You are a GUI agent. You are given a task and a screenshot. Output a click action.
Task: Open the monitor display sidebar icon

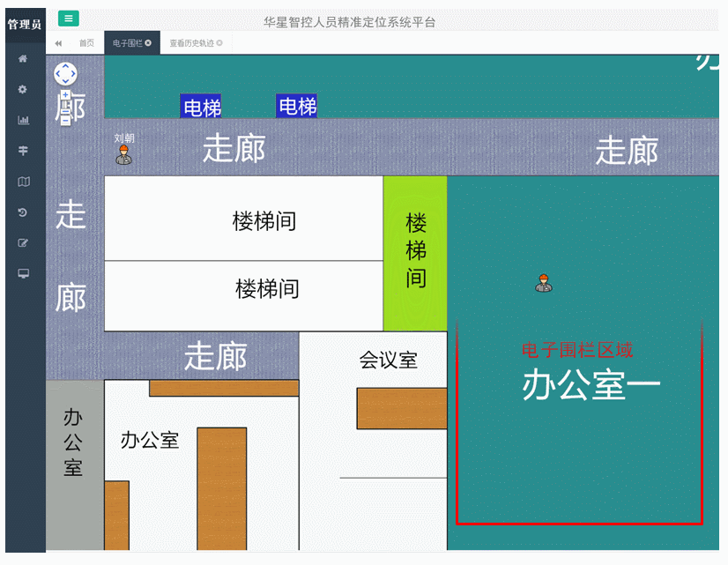(24, 274)
